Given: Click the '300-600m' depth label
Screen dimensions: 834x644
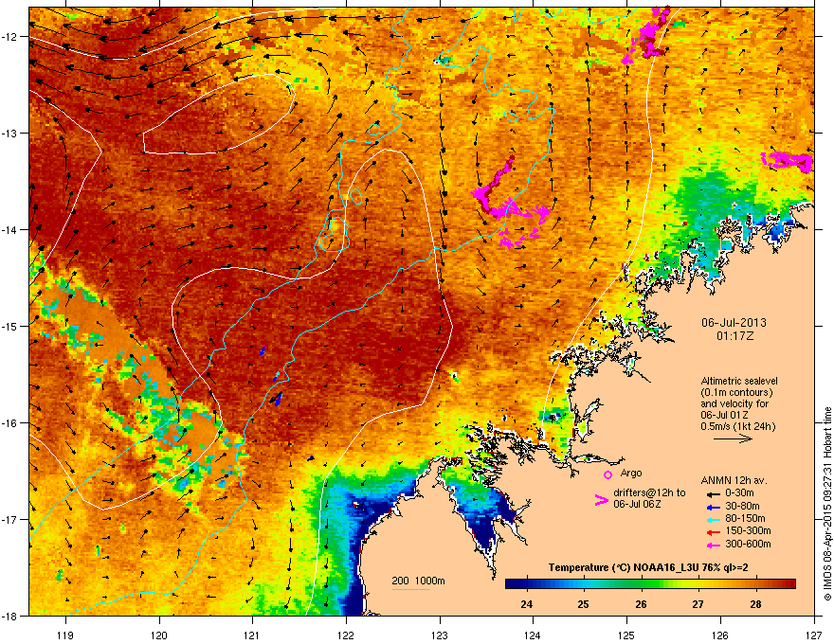Looking at the screenshot, I should [x=748, y=545].
